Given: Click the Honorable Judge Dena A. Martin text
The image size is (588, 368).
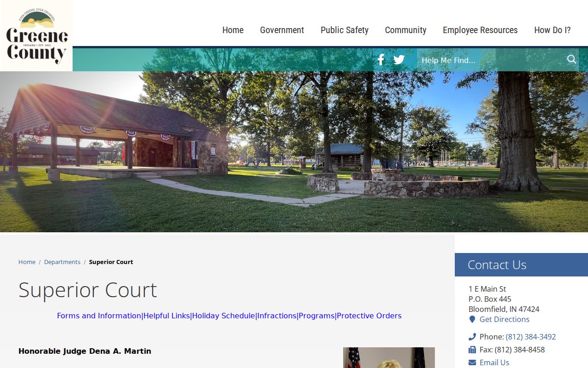Looking at the screenshot, I should (x=85, y=351).
